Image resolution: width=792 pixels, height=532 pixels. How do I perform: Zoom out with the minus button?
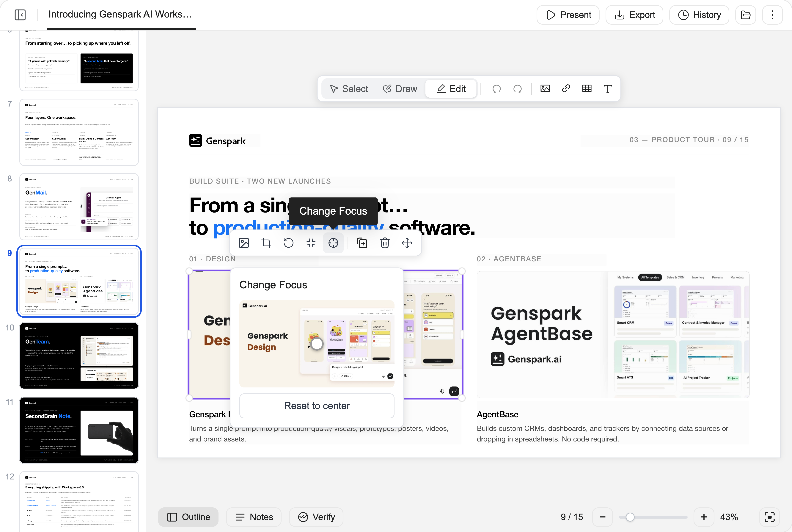click(603, 517)
